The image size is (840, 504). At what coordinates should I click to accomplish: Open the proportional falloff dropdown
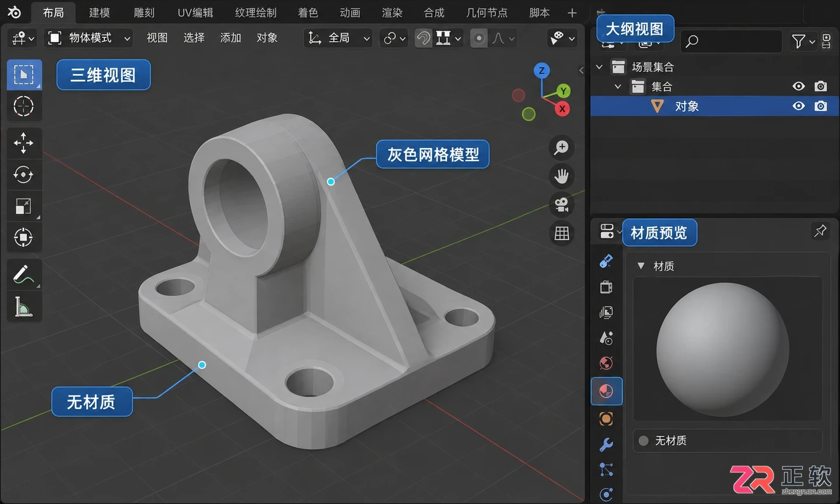pyautogui.click(x=503, y=38)
